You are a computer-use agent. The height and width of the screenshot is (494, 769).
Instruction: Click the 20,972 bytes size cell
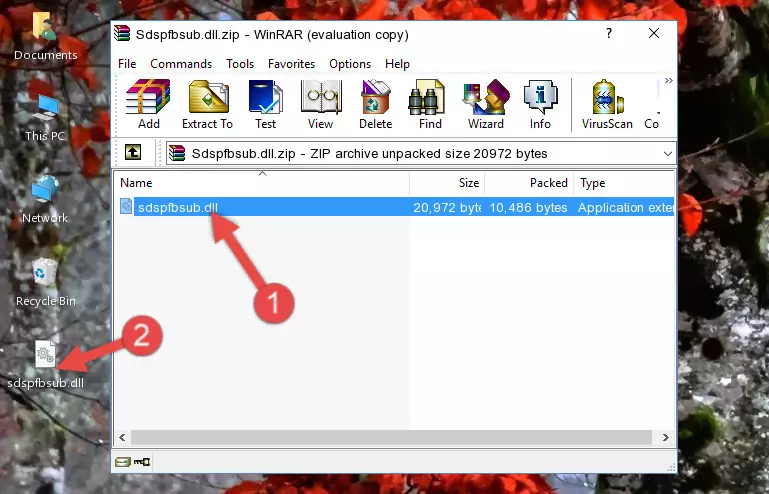pos(447,208)
